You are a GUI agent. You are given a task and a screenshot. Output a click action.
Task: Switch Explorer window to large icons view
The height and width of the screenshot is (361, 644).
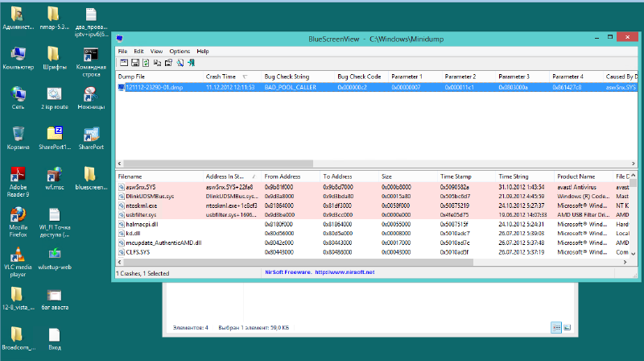[568, 328]
